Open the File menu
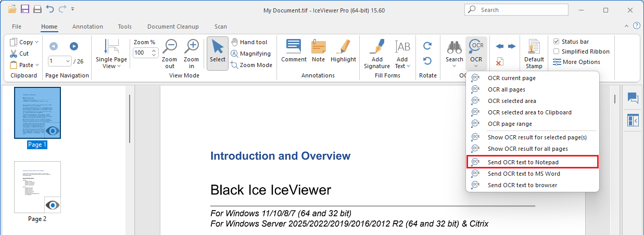This screenshot has height=235, width=644. click(17, 27)
